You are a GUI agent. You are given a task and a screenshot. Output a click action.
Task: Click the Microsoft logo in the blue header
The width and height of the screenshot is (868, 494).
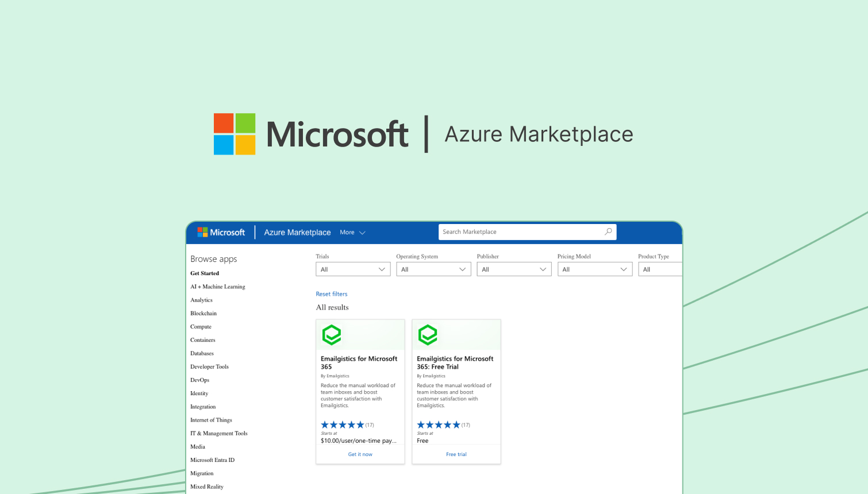tap(221, 232)
